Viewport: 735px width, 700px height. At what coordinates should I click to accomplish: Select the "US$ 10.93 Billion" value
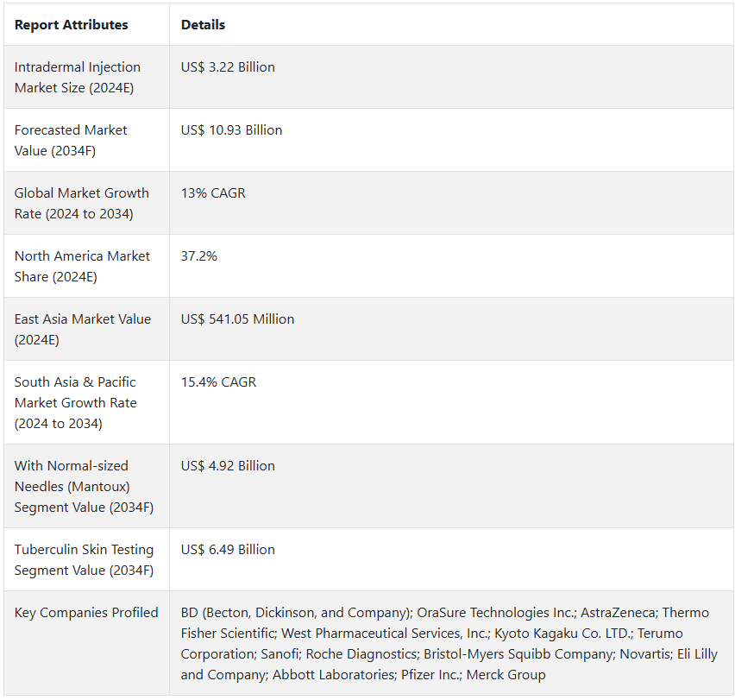[x=231, y=130]
